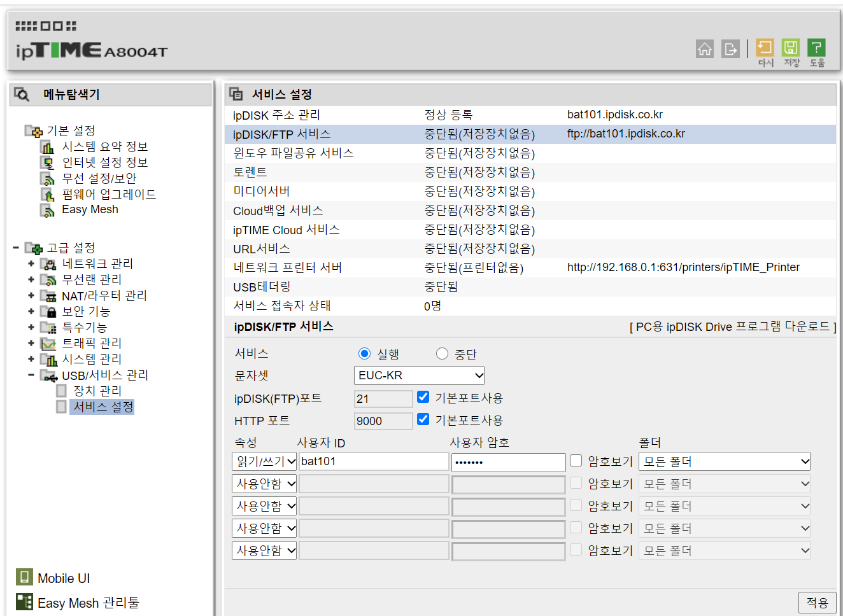This screenshot has width=843, height=616.
Task: Click the 서비스 설정 header icon
Action: (x=236, y=94)
